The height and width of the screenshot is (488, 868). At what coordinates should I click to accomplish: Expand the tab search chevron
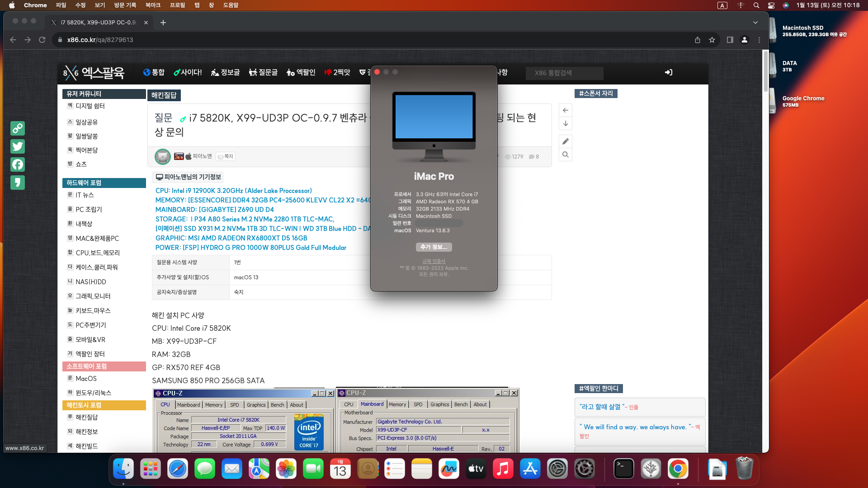755,23
